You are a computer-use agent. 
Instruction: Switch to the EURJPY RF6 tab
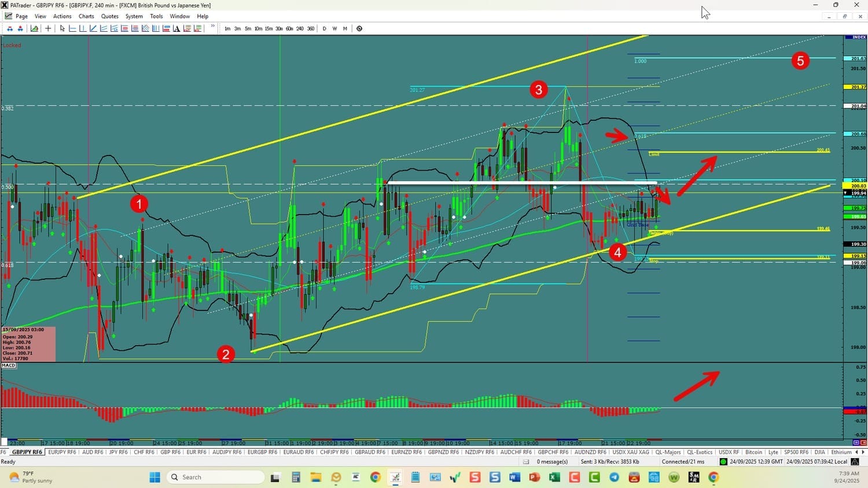pos(62,452)
